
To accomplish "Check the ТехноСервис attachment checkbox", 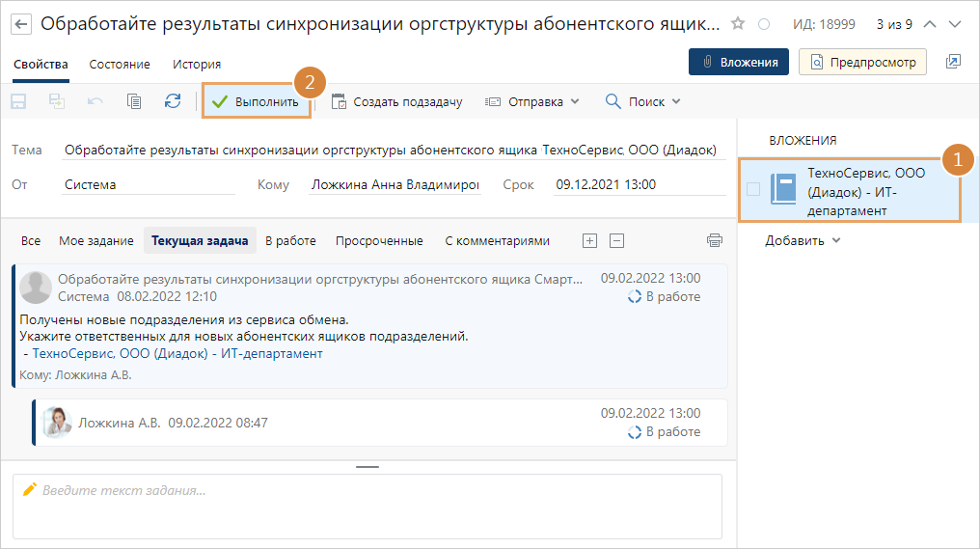I will point(753,190).
